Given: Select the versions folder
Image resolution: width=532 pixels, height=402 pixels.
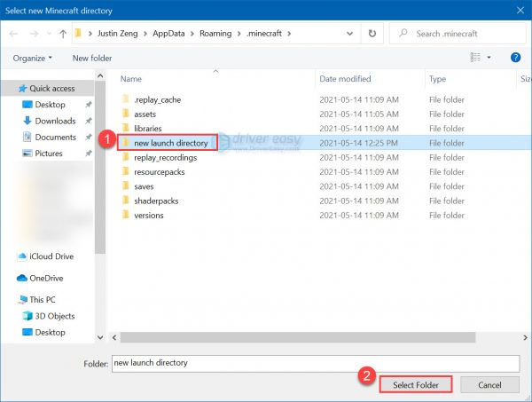Looking at the screenshot, I should click(x=149, y=216).
